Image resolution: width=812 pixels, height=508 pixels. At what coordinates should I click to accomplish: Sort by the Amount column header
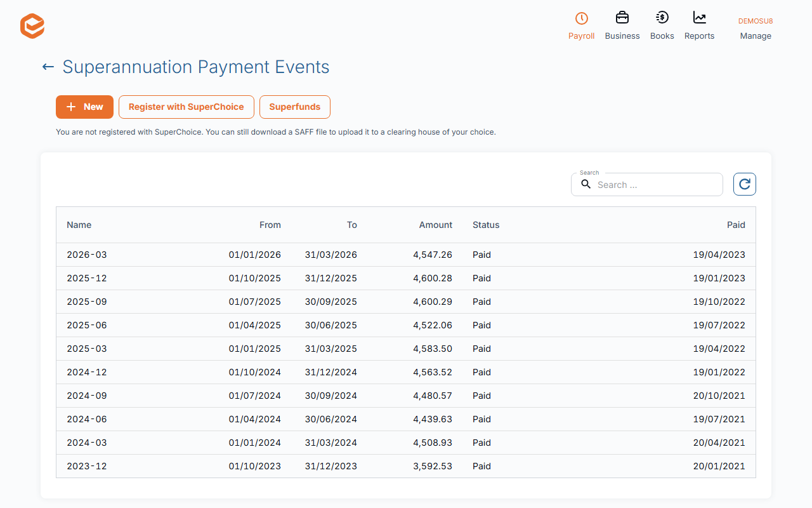[436, 225]
